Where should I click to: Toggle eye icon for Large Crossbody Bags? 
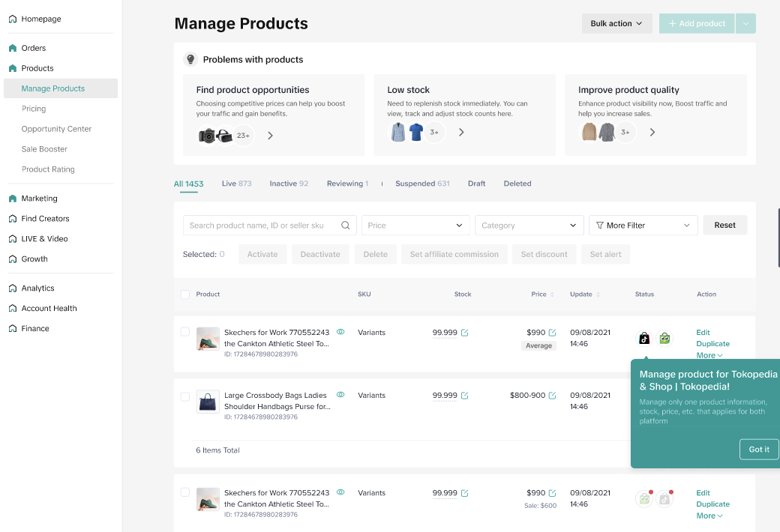click(340, 394)
